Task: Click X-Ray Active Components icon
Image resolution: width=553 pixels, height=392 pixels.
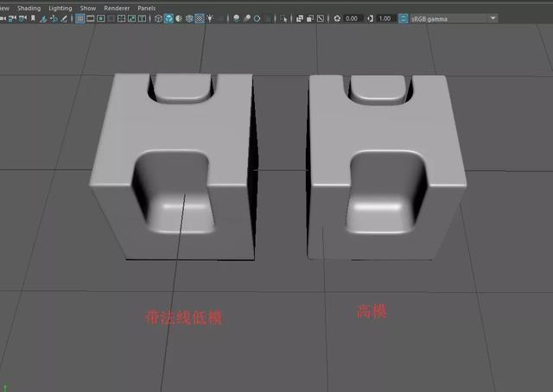Action: click(x=309, y=18)
